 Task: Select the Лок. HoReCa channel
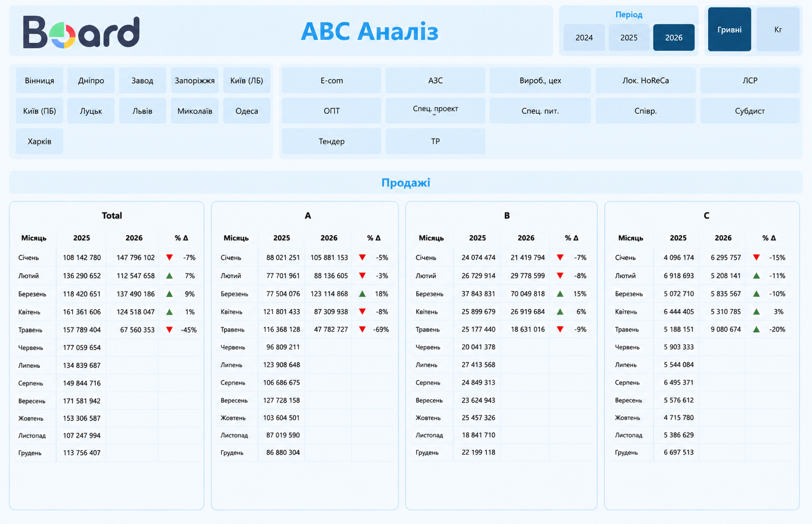tap(646, 81)
